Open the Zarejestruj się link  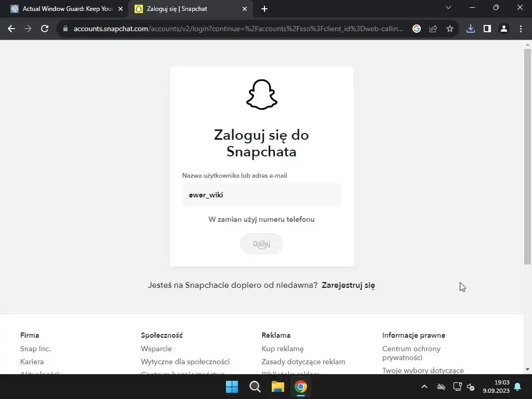pos(349,285)
